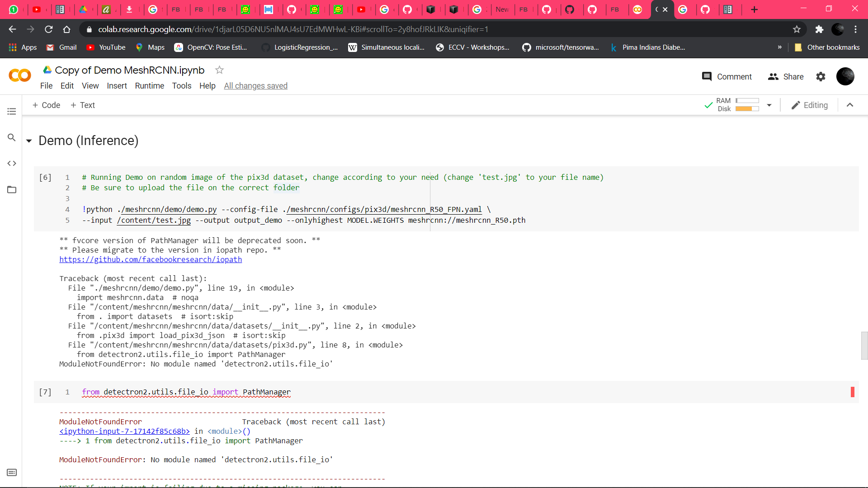Viewport: 868px width, 488px height.
Task: Open the Insert menu
Action: click(x=117, y=85)
